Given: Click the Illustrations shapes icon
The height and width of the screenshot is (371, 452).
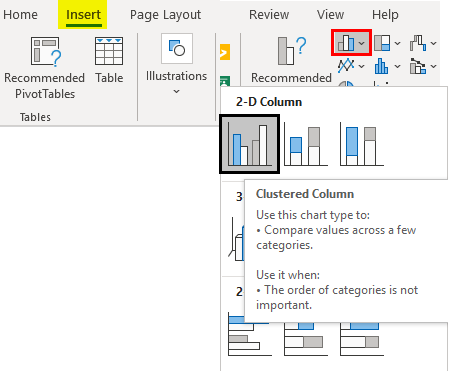Looking at the screenshot, I should pos(177,48).
